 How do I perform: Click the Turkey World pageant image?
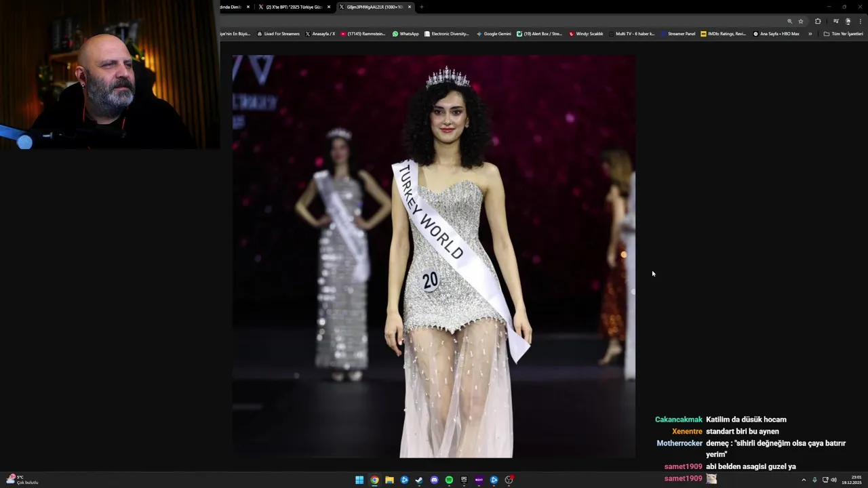point(434,256)
